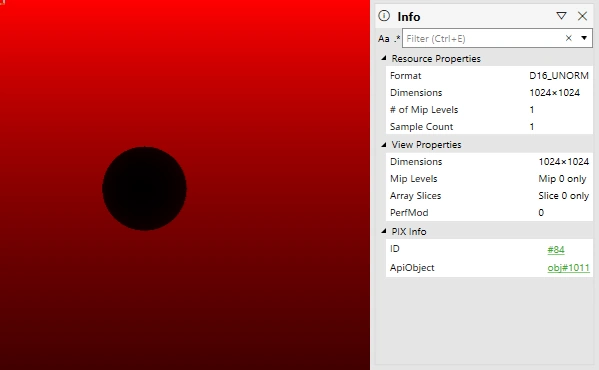Collapse the PIX Info section

(384, 231)
